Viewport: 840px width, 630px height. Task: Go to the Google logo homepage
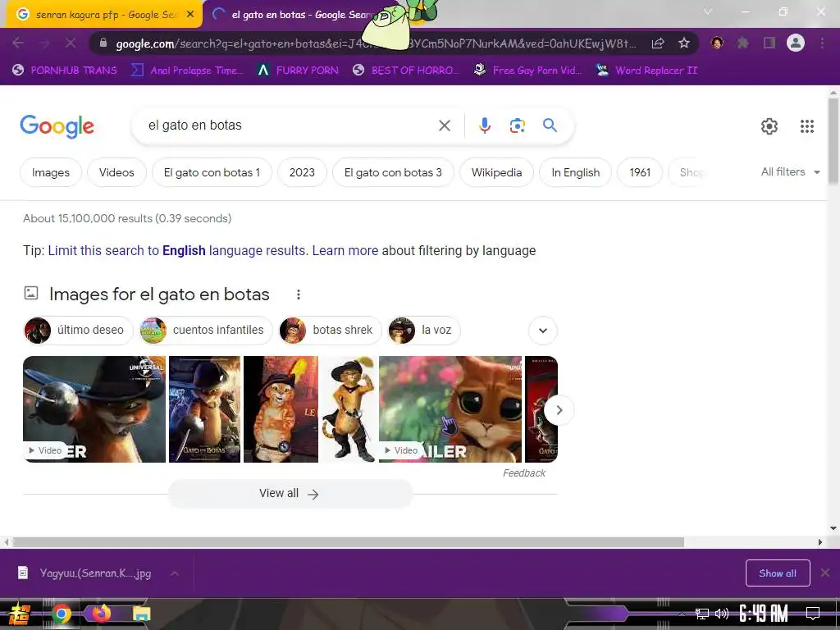[x=57, y=126]
